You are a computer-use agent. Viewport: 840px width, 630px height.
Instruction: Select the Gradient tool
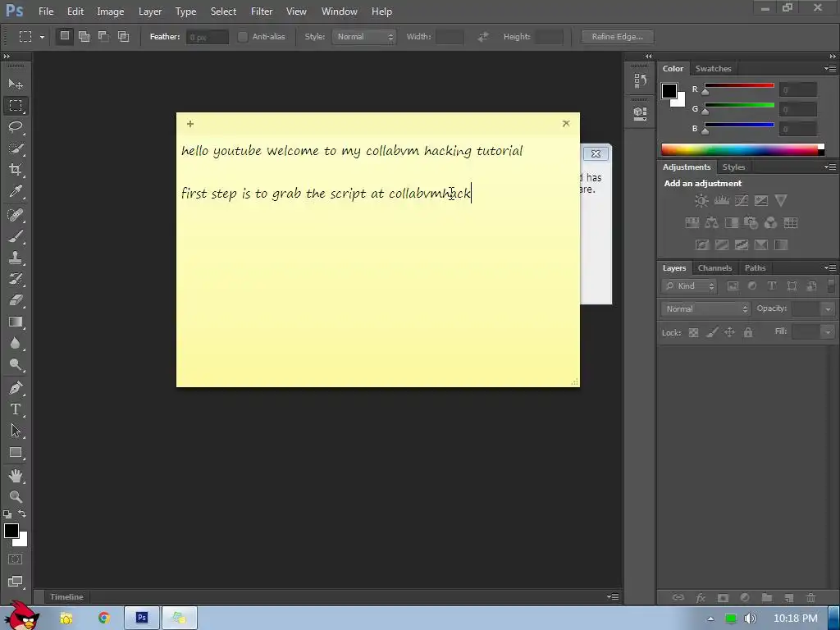point(16,322)
